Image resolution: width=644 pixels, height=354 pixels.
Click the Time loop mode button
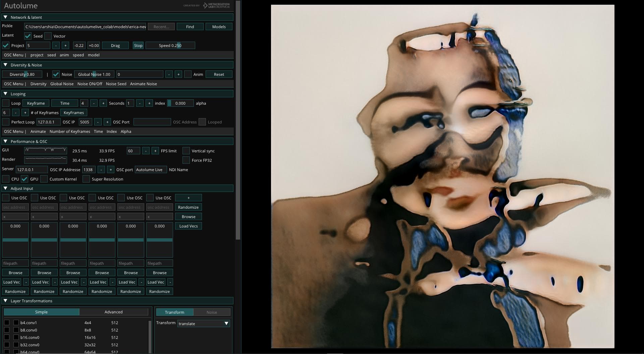pyautogui.click(x=65, y=103)
